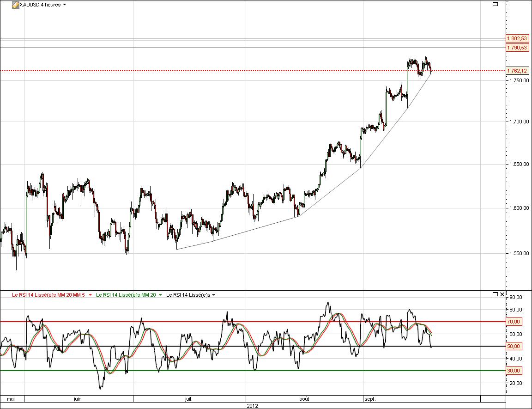Viewport: 532px width, 409px height.
Task: Open the red RSI MM 20 MM 5 dropdown
Action: (x=90, y=295)
